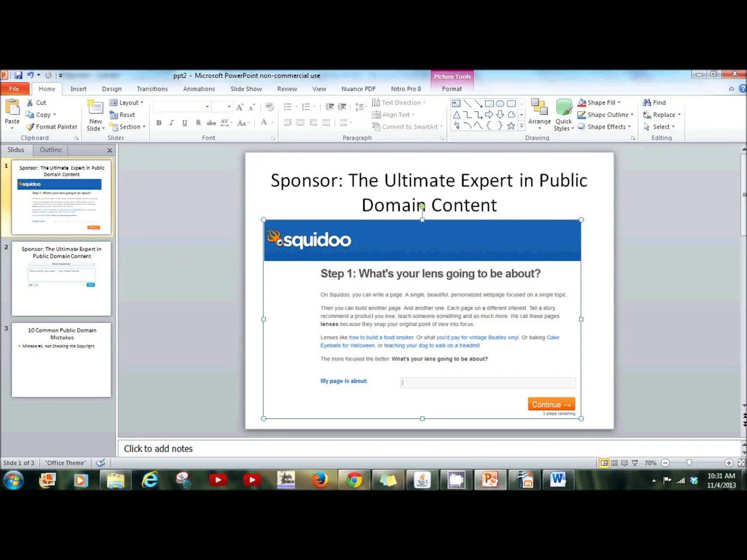
Task: Toggle Italic formatting
Action: click(x=172, y=123)
